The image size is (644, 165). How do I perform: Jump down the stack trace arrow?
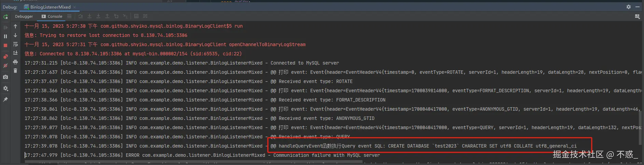click(15, 35)
